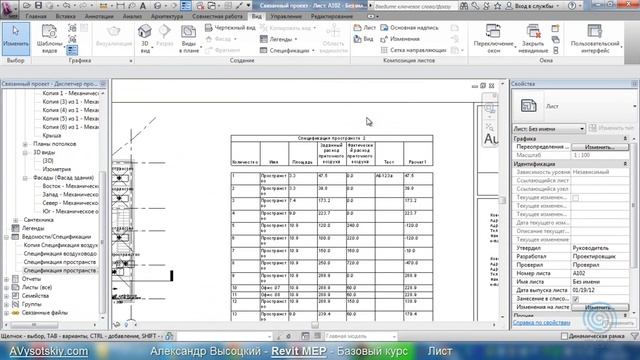Open Шаблоны видов (View Templates)
This screenshot has height=360, width=640.
[49, 39]
